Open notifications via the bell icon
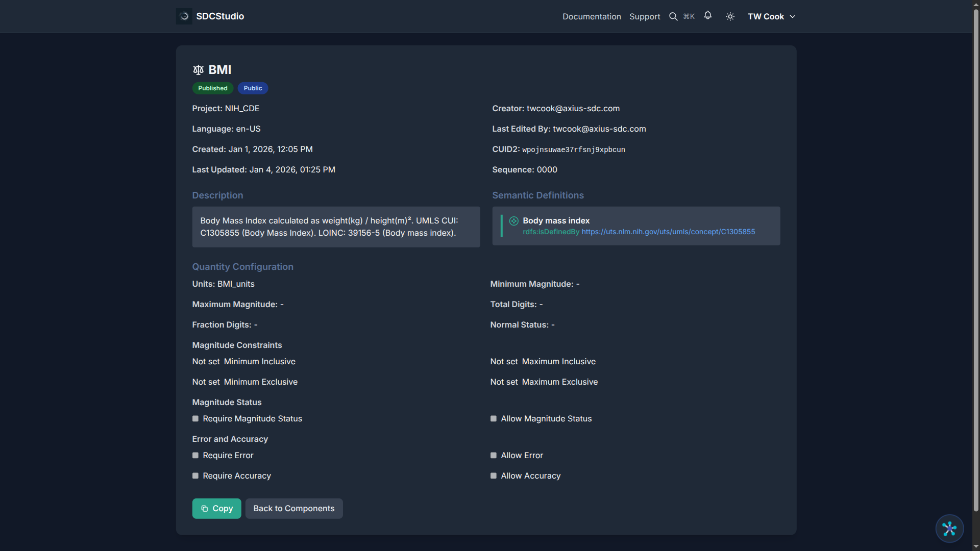 click(x=707, y=16)
